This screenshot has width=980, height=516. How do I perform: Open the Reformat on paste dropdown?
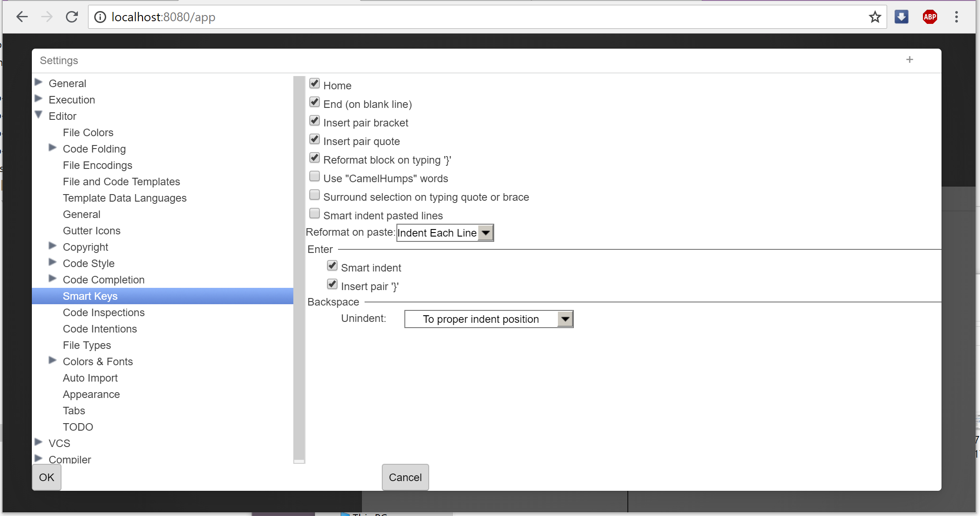(486, 233)
